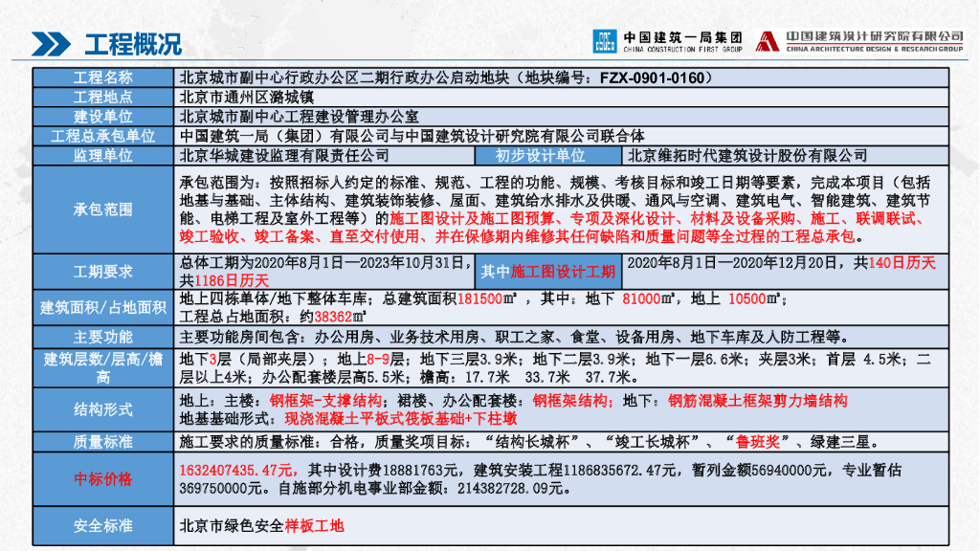Click the 工程总承包单位 header cell
The width and height of the screenshot is (980, 551).
click(103, 136)
